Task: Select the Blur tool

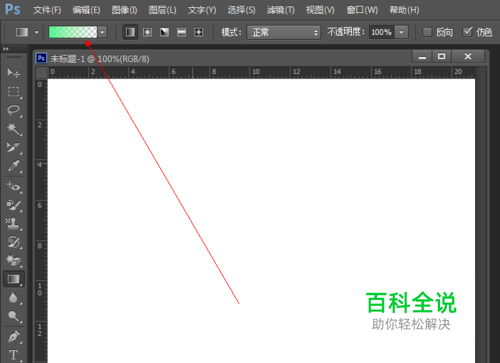Action: [13, 297]
